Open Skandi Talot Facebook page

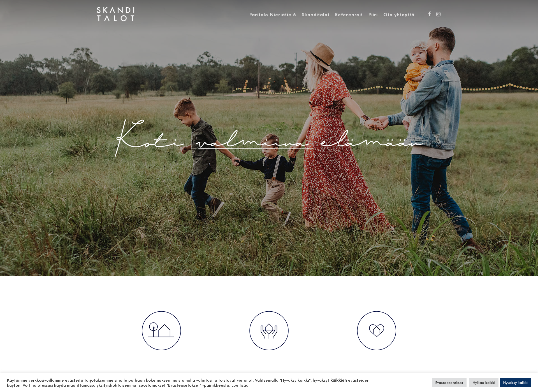point(429,14)
